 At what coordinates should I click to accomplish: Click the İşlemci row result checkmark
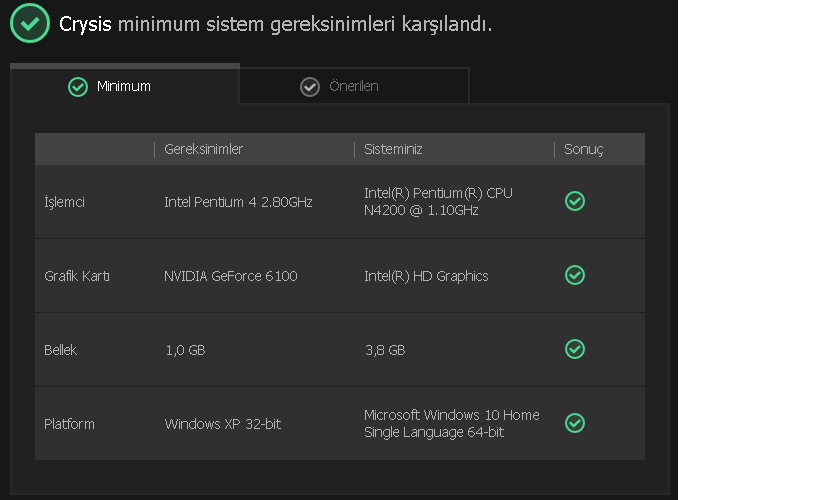click(x=575, y=201)
